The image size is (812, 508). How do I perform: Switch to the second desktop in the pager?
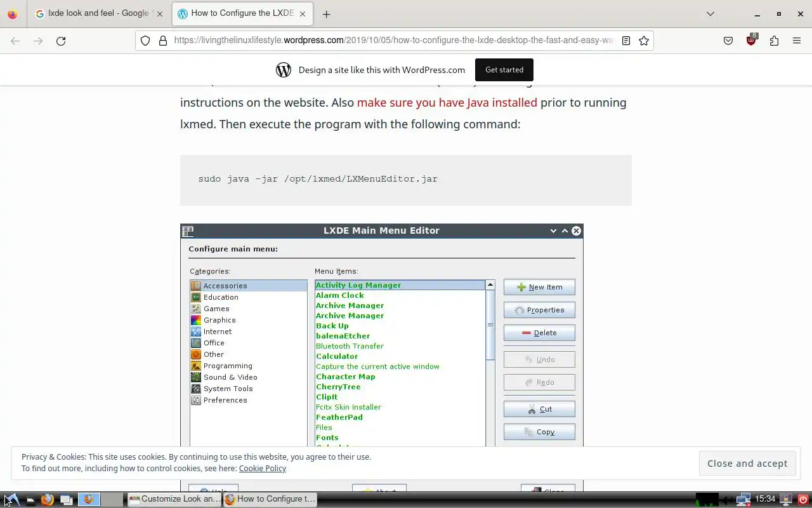coord(112,500)
